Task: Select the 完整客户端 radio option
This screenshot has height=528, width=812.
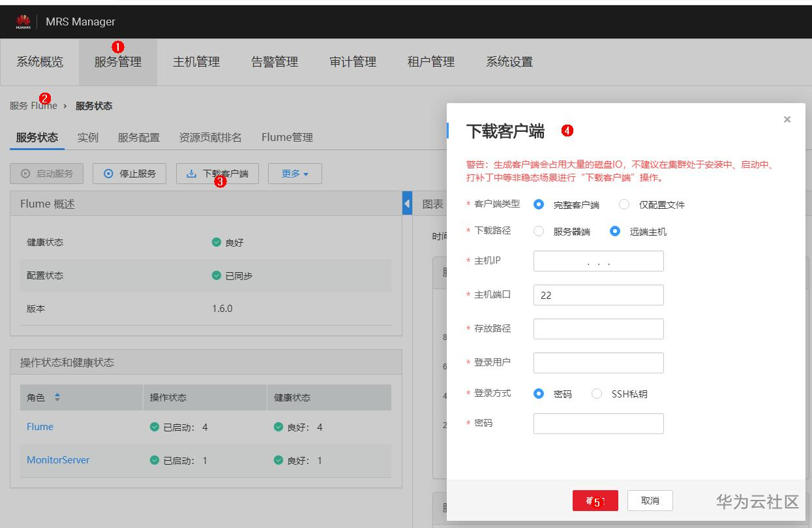Action: [539, 204]
